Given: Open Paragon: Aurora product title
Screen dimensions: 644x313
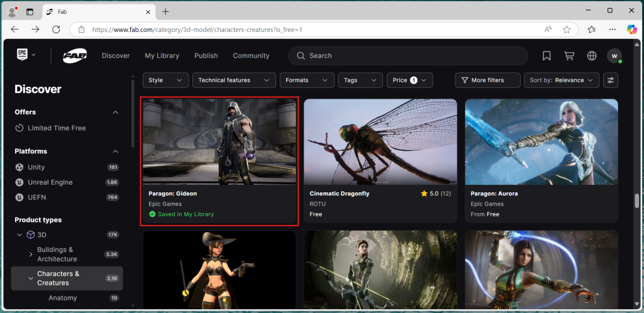Looking at the screenshot, I should coord(494,194).
